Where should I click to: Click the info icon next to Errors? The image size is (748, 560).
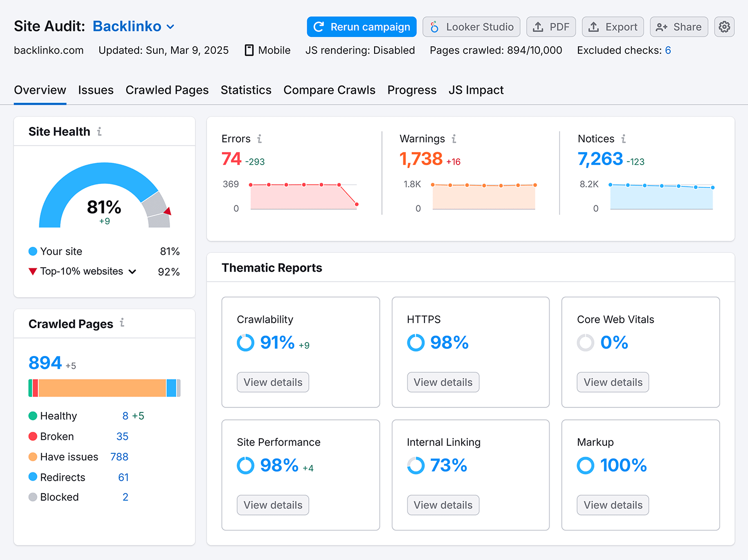pyautogui.click(x=259, y=139)
